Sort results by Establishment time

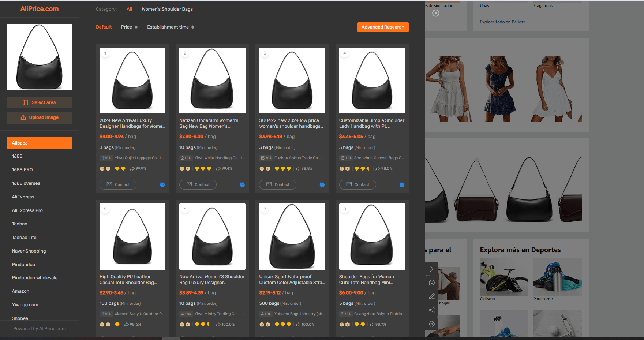171,27
